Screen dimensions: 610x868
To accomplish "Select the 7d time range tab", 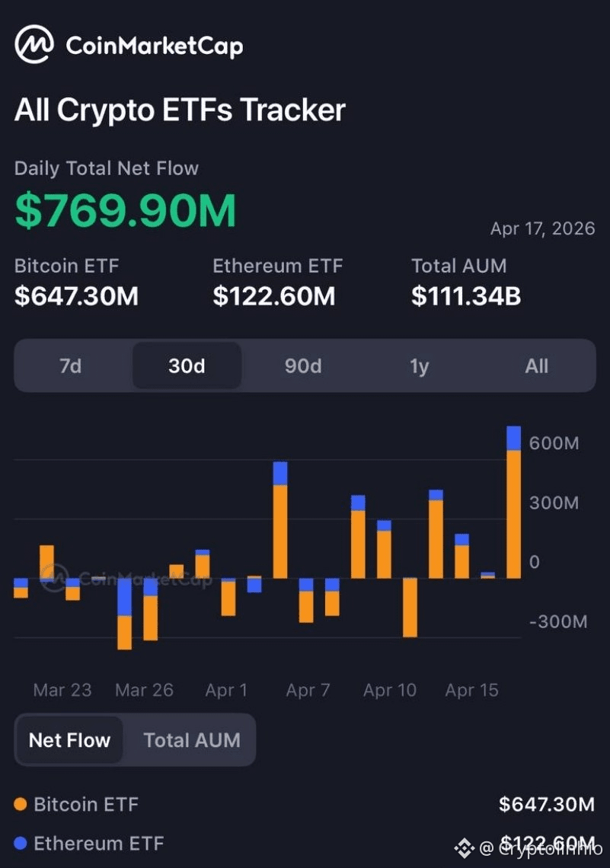I will 71,366.
